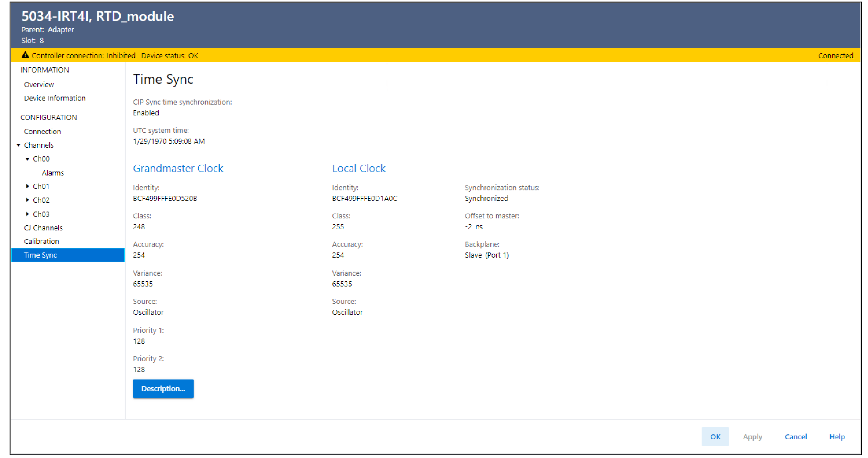Click Controller connection: Inhibited text

pyautogui.click(x=83, y=56)
